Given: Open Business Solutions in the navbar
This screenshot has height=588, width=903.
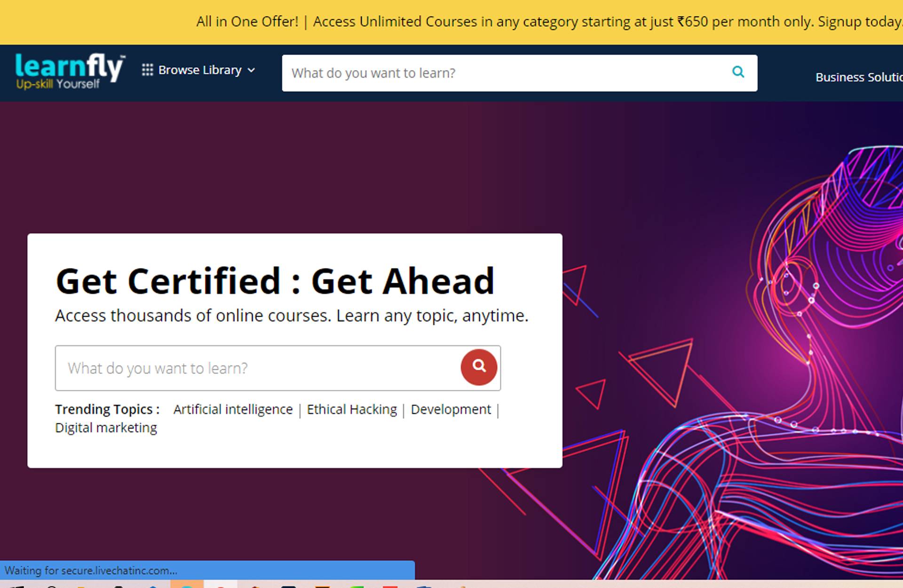Looking at the screenshot, I should tap(858, 77).
